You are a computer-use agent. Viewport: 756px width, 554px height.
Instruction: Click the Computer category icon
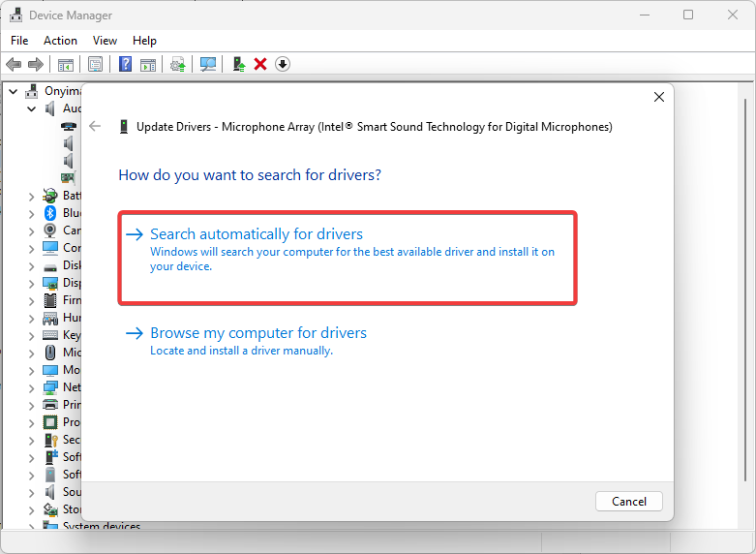point(50,248)
